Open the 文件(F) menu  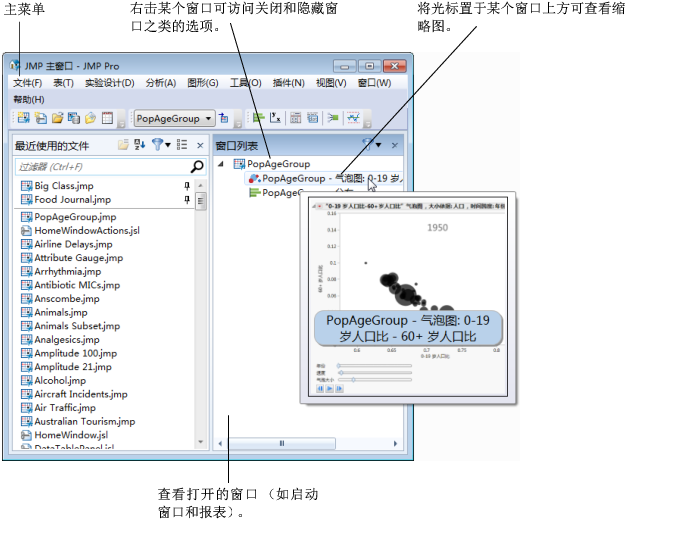27,83
